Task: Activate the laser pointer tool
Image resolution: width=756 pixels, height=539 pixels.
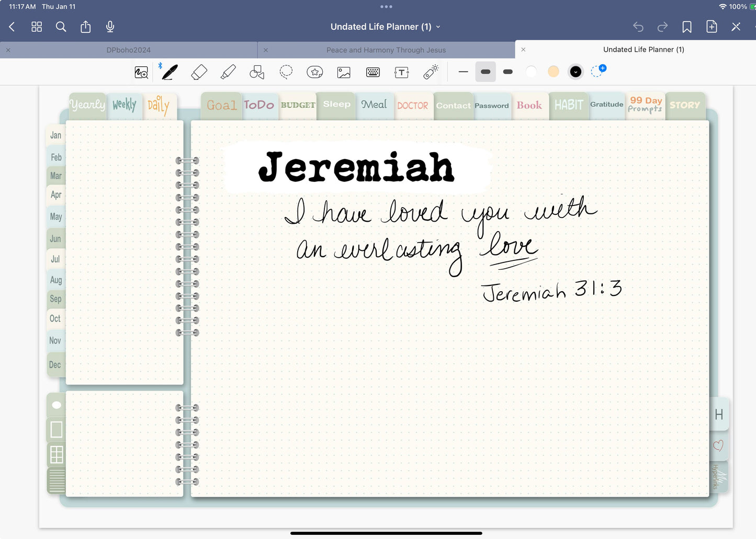Action: tap(430, 72)
